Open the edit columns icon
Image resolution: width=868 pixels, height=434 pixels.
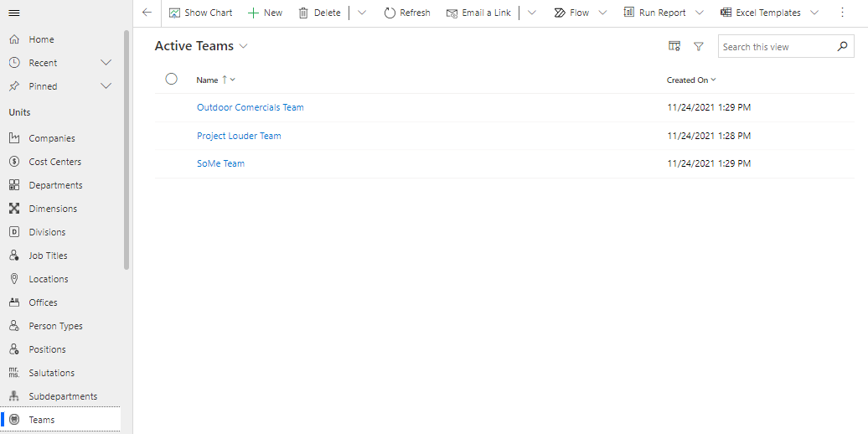pyautogui.click(x=674, y=47)
